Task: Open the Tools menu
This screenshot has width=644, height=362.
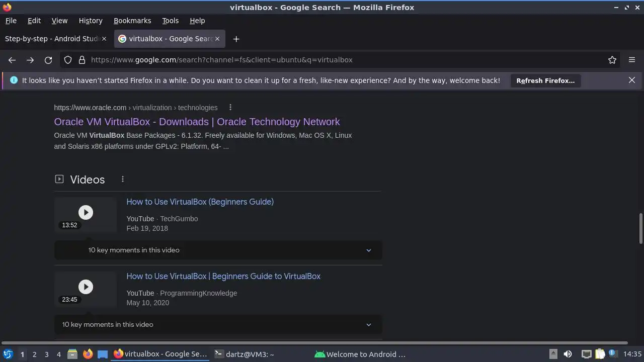Action: [170, 21]
